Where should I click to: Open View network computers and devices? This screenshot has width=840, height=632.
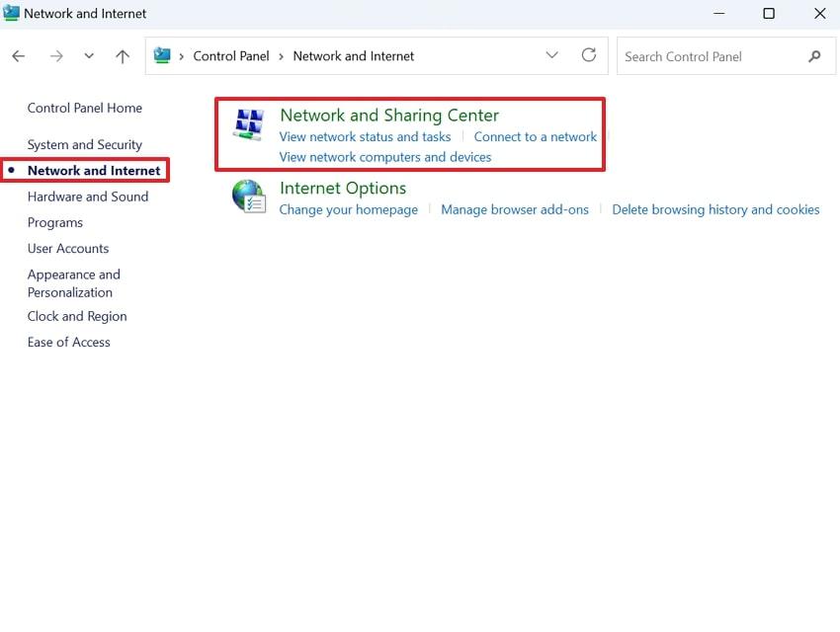point(385,157)
